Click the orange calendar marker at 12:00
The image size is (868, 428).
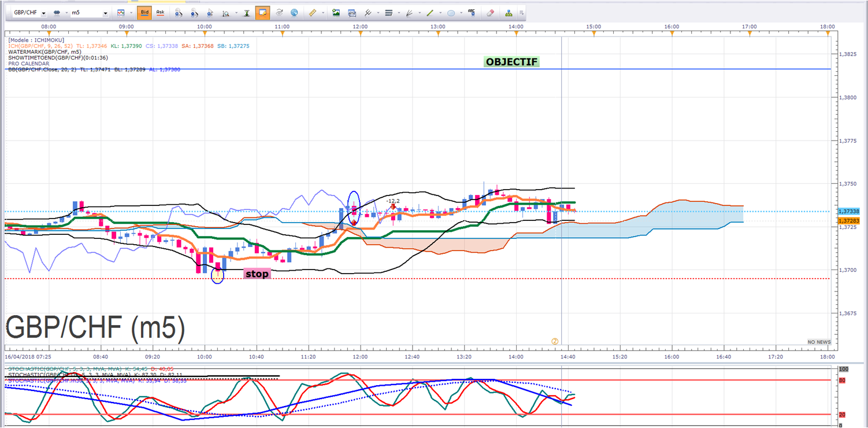[x=360, y=34]
